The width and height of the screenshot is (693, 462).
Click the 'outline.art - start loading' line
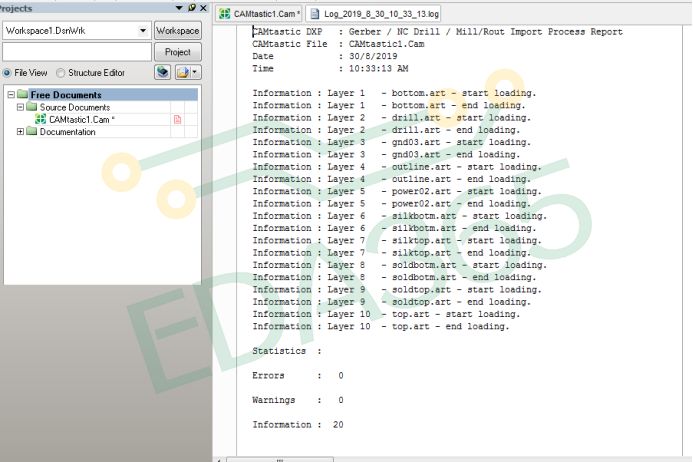(396, 167)
